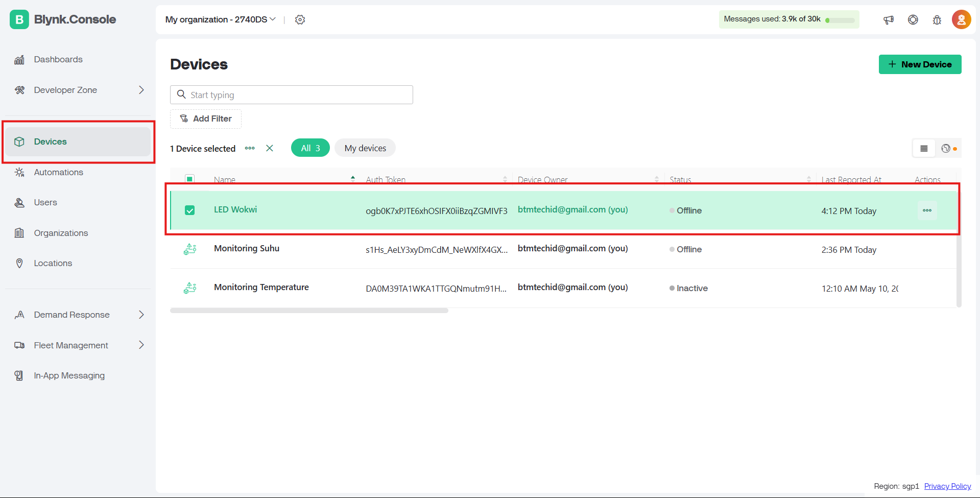Clear the device selection with X
The width and height of the screenshot is (980, 498).
pos(270,148)
